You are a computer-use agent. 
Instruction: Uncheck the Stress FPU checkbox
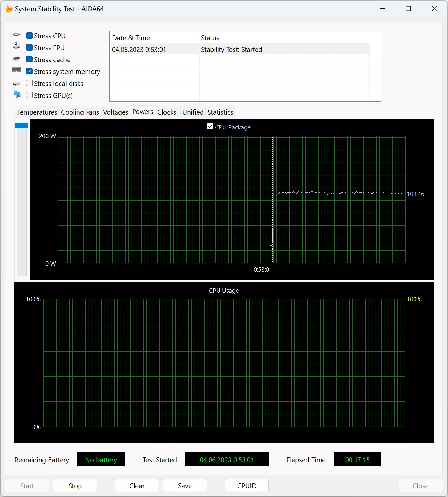(x=29, y=48)
